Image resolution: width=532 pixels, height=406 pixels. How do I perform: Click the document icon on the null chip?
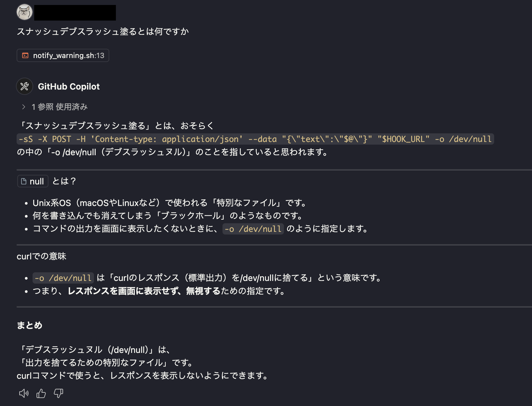point(23,181)
